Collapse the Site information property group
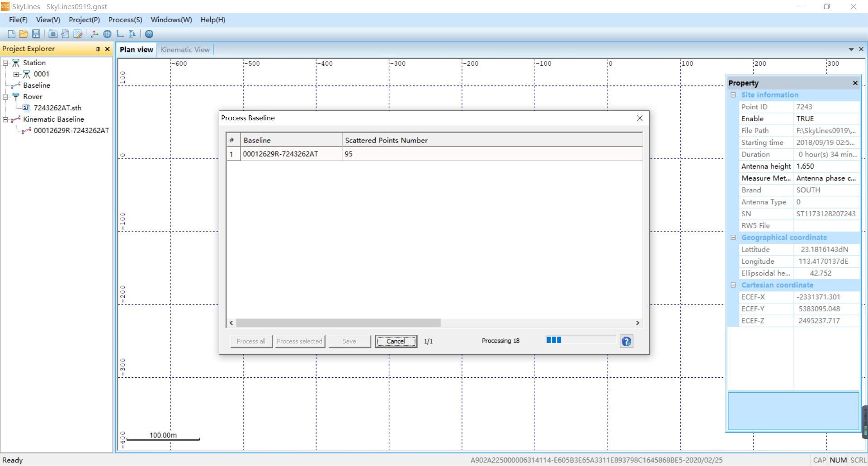868x466 pixels. point(733,95)
